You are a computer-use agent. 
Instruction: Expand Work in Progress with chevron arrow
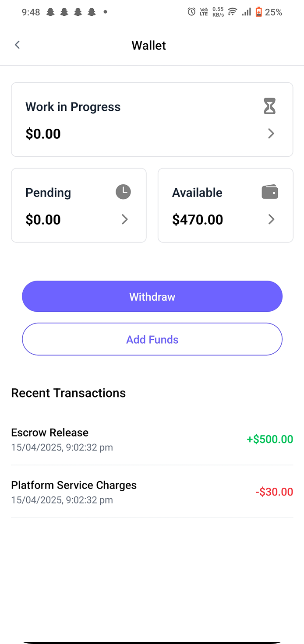coord(271,134)
